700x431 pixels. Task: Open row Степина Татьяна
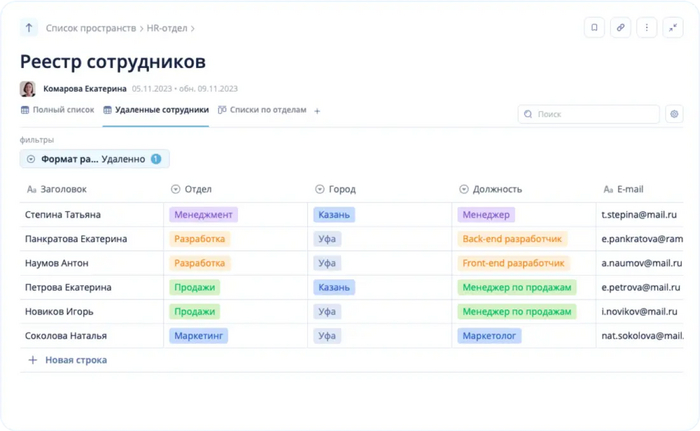click(62, 215)
